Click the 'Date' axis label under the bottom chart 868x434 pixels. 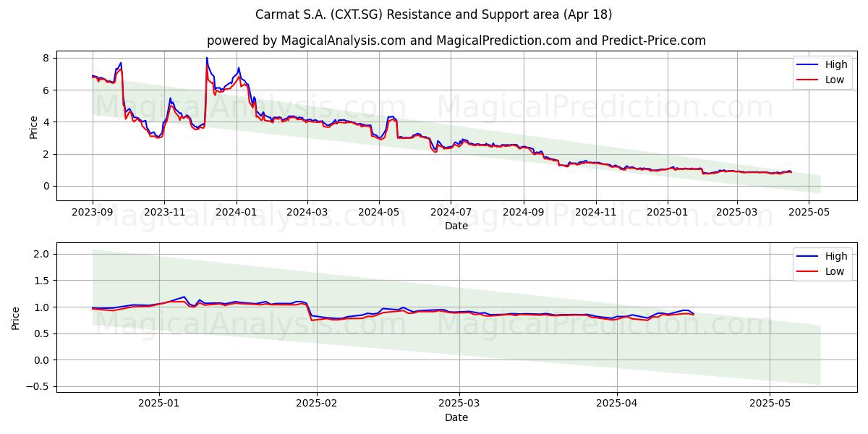(x=456, y=417)
